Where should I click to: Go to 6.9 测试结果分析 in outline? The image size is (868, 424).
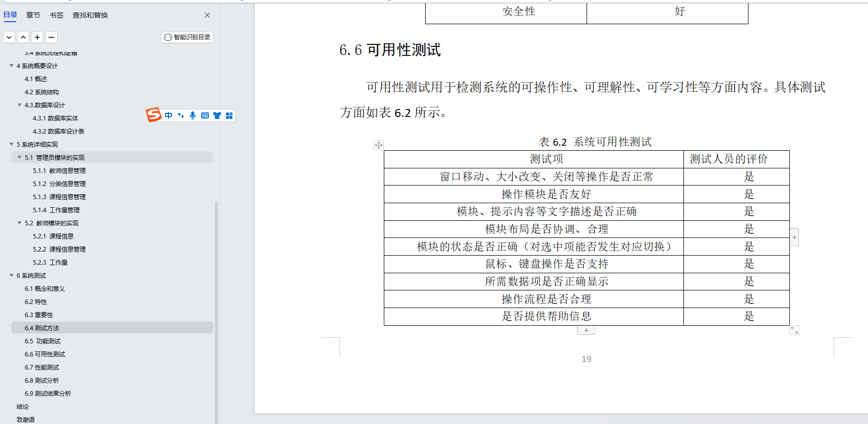(48, 394)
